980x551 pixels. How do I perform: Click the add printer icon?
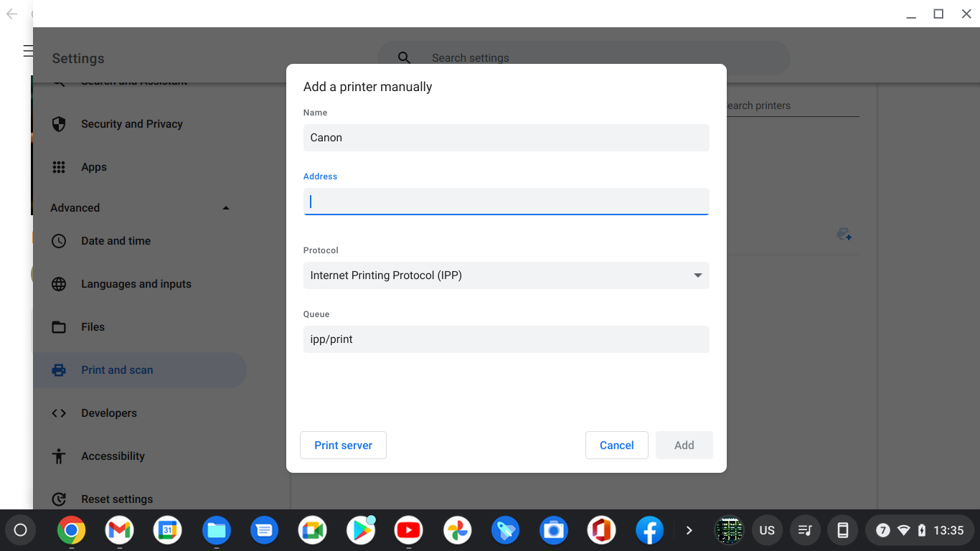coord(844,235)
